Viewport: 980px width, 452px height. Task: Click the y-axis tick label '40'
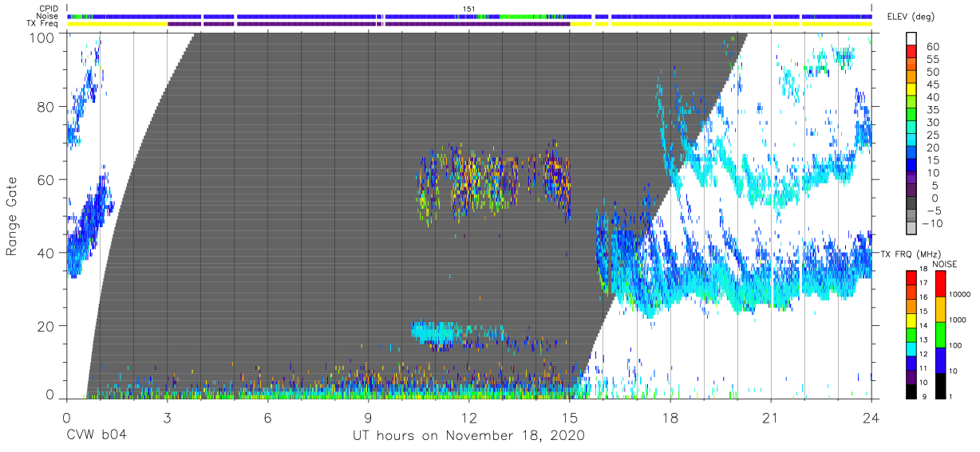click(x=46, y=253)
